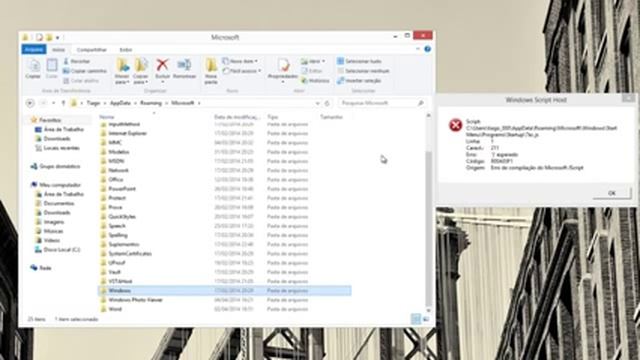Click the Colar paste icon
The image size is (640, 360).
pyautogui.click(x=52, y=69)
